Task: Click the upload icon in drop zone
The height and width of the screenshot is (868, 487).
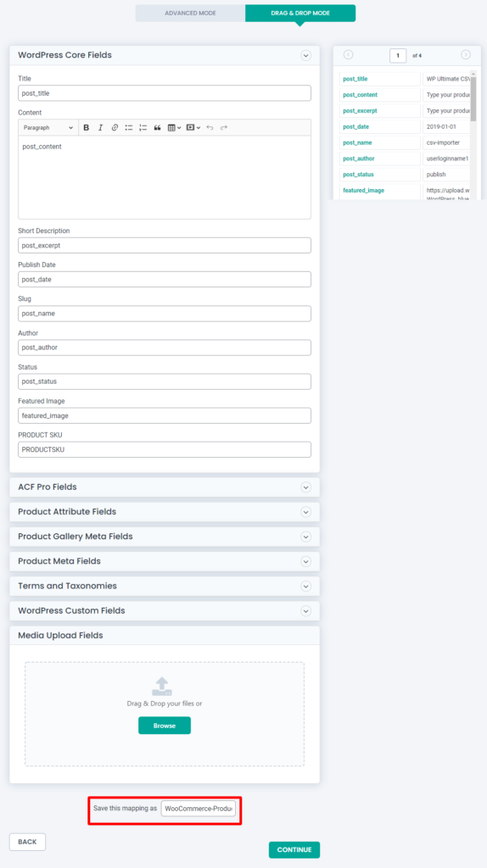Action: [x=162, y=686]
